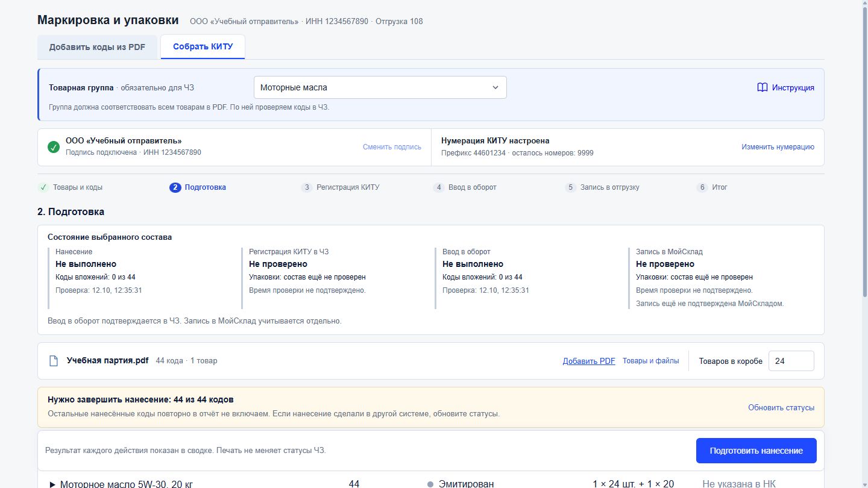Click the Обновить статусы link

[x=781, y=408]
